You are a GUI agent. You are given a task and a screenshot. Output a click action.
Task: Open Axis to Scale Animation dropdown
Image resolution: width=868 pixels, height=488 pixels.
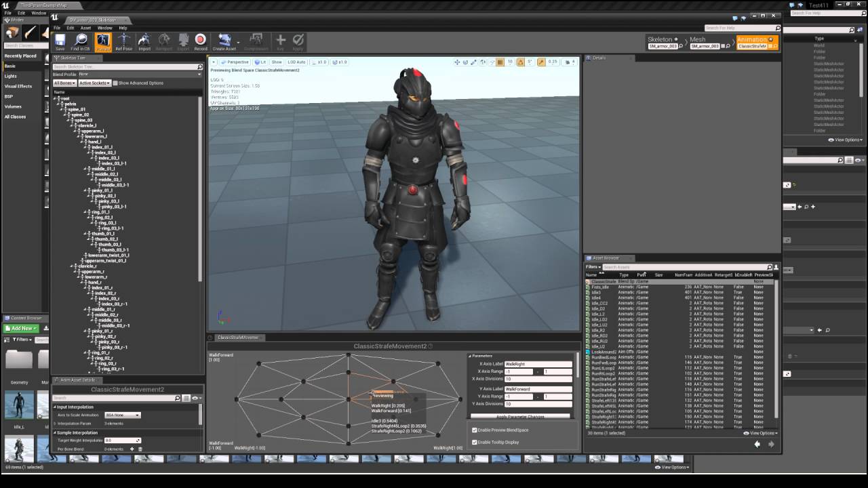pyautogui.click(x=123, y=415)
